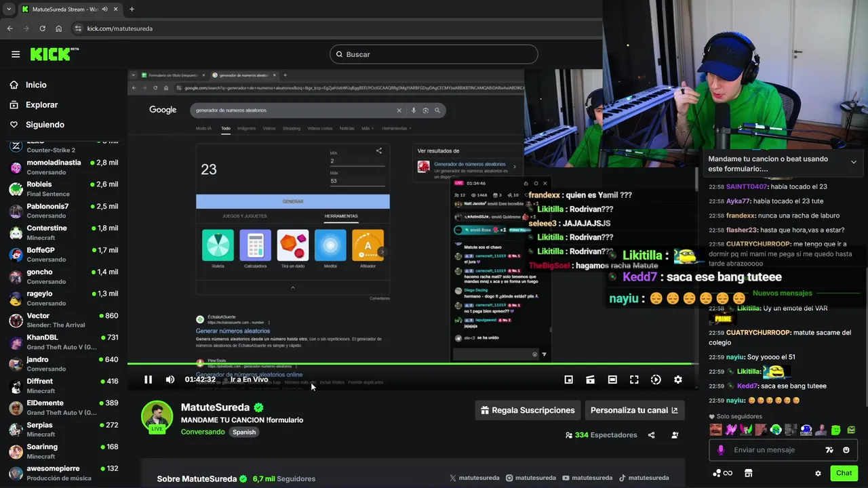Open Pablononis7 channel in sidebar
This screenshot has height=488, width=868.
[x=62, y=211]
